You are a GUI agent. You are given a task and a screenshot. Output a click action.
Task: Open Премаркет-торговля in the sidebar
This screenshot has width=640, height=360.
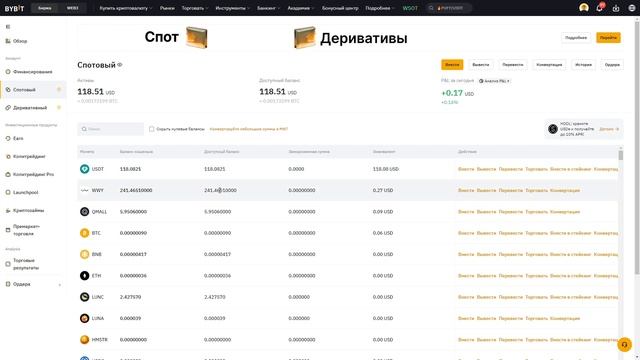(22, 230)
